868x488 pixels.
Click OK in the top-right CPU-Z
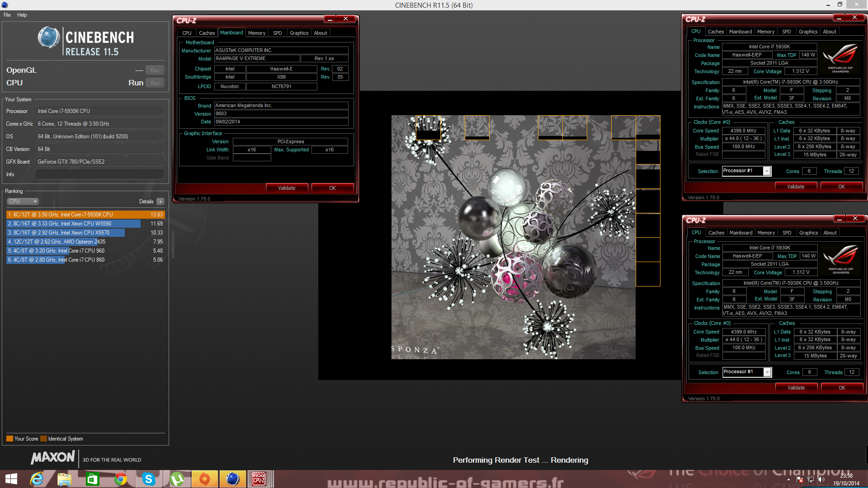pyautogui.click(x=841, y=187)
